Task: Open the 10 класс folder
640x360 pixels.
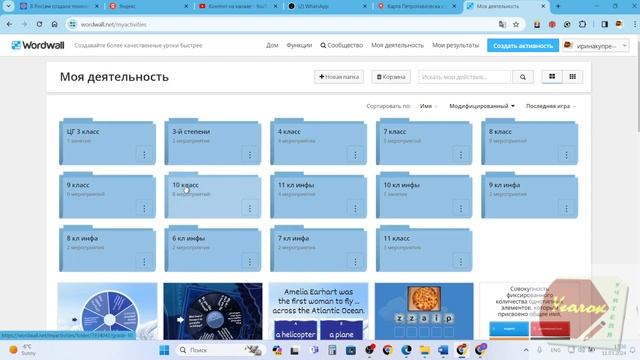Action: pyautogui.click(x=213, y=196)
